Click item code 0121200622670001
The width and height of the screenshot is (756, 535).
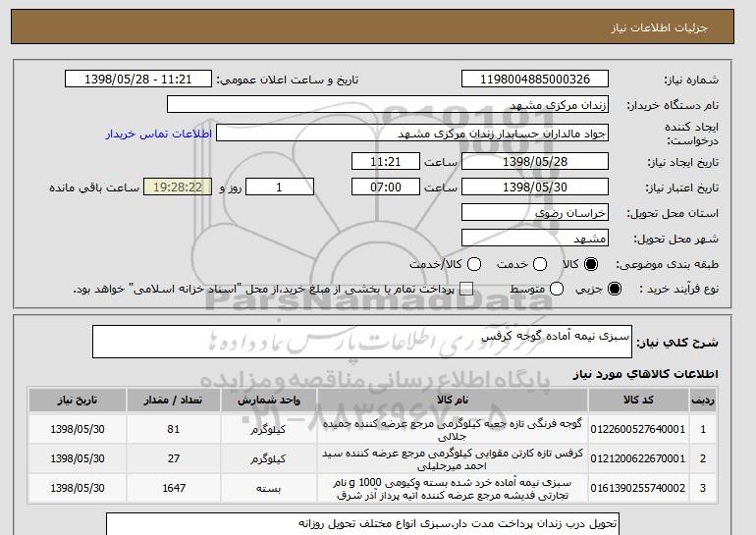(638, 458)
